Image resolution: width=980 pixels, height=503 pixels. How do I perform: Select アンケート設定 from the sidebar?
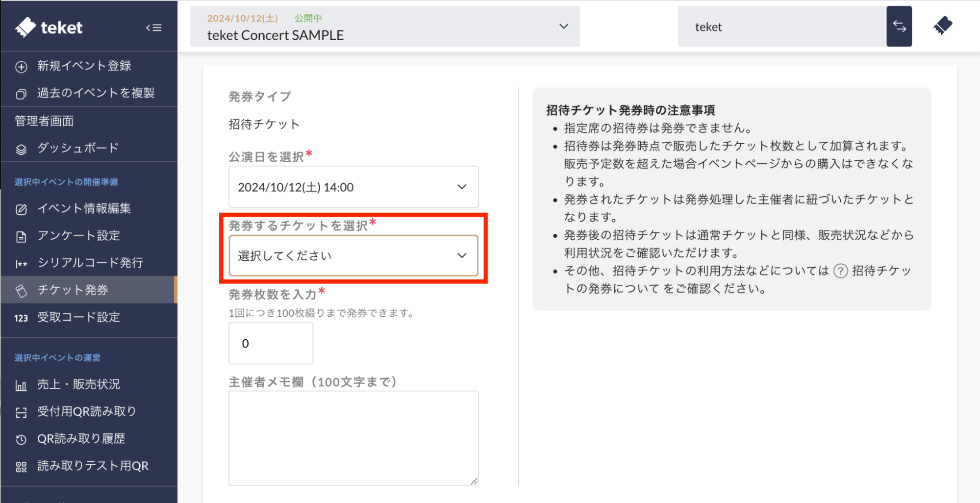click(x=78, y=236)
